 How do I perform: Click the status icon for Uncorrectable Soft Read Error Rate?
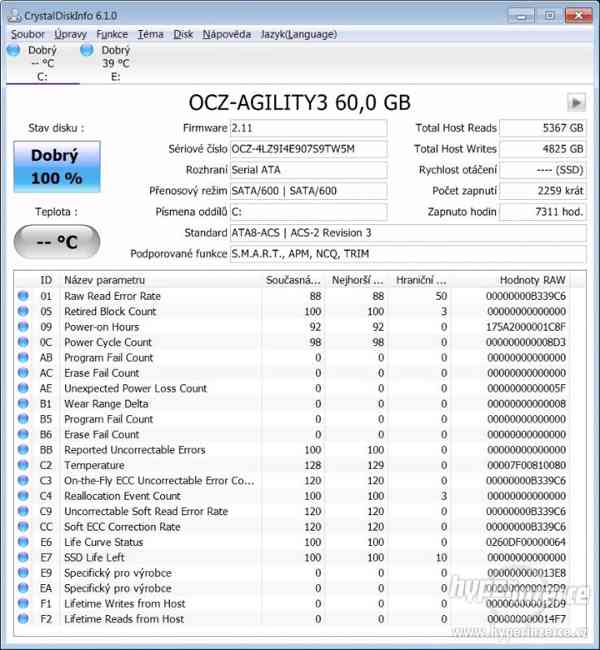pyautogui.click(x=23, y=511)
